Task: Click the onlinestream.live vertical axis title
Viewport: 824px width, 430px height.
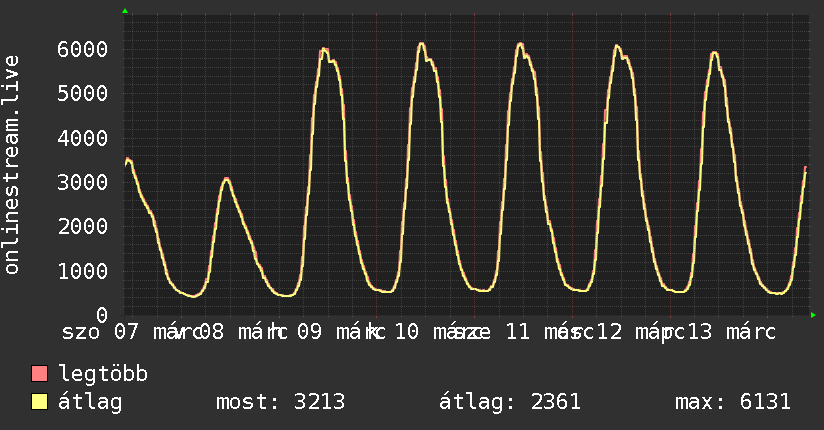Action: pyautogui.click(x=12, y=165)
